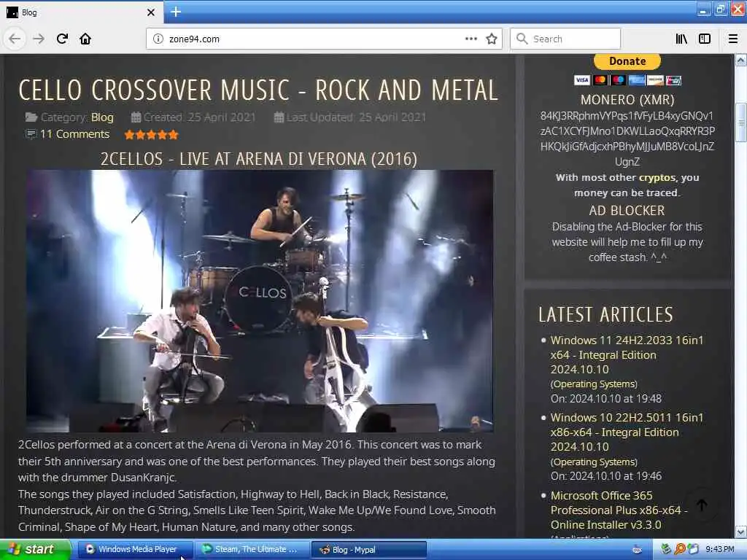Bookmark this page with the star
This screenshot has width=747, height=560.
492,39
